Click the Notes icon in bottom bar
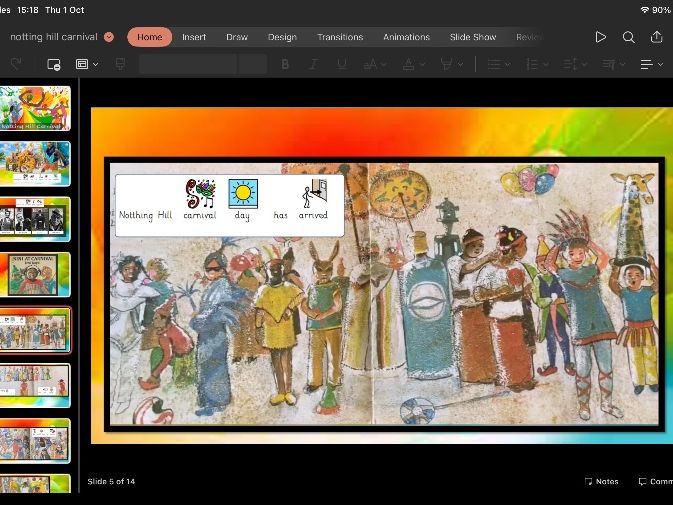This screenshot has width=673, height=505. [588, 481]
